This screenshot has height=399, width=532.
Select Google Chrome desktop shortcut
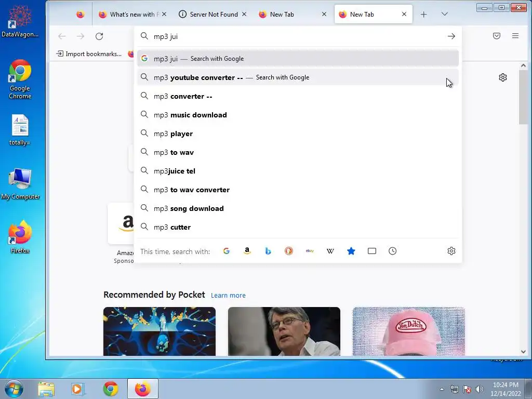click(x=20, y=79)
